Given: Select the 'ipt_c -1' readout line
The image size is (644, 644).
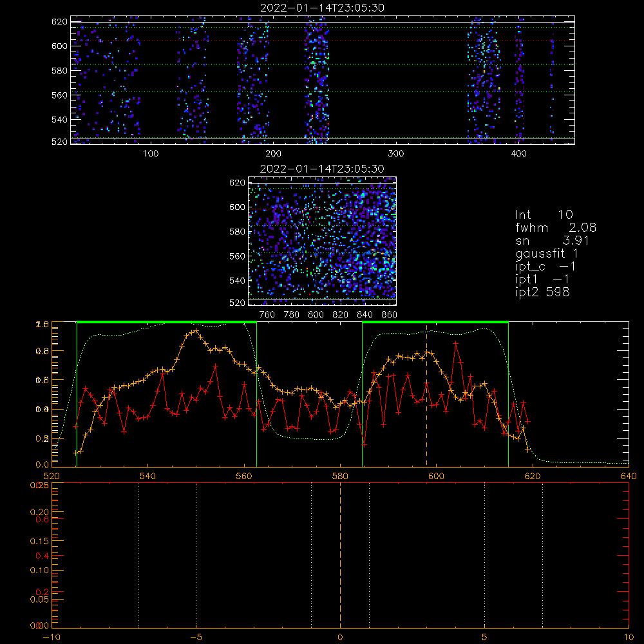Looking at the screenshot, I should tap(545, 267).
